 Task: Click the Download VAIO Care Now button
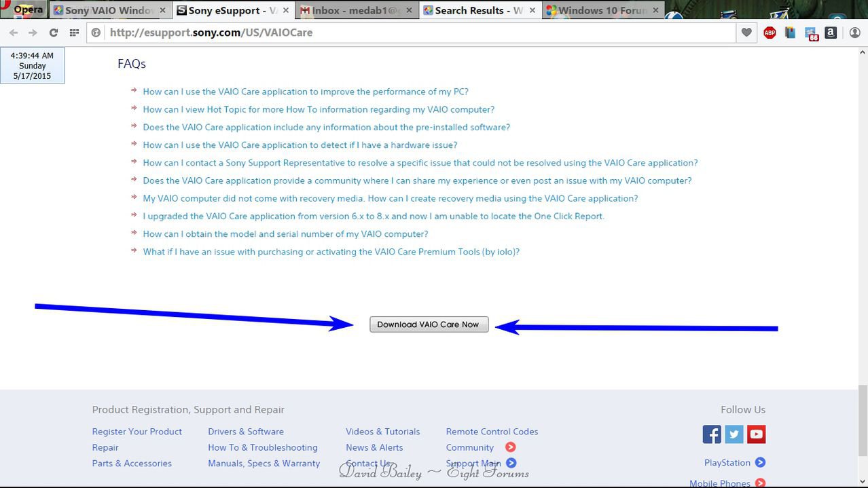click(429, 324)
